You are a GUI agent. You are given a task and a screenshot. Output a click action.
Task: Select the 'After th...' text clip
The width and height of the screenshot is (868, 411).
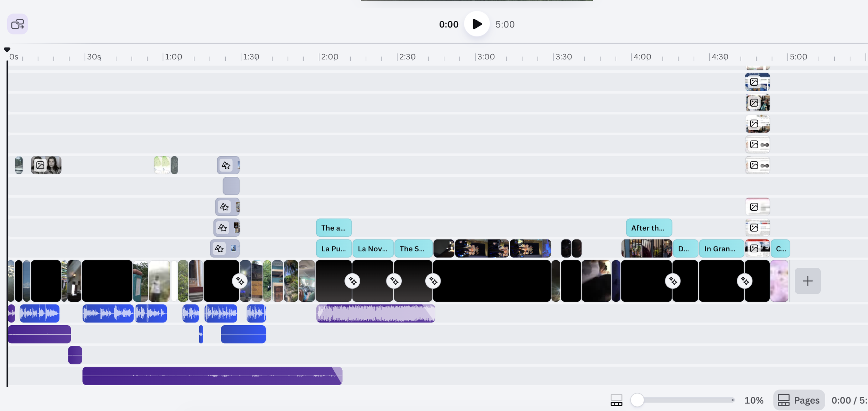click(x=649, y=228)
